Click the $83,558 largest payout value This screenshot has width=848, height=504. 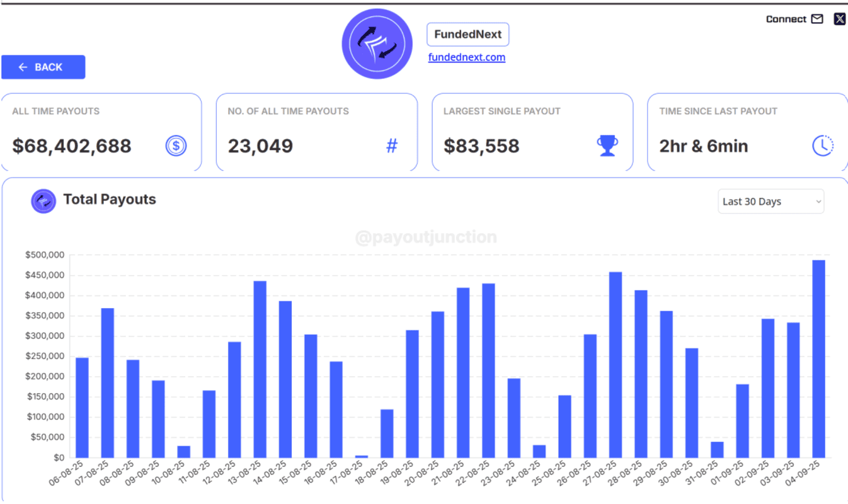click(481, 146)
